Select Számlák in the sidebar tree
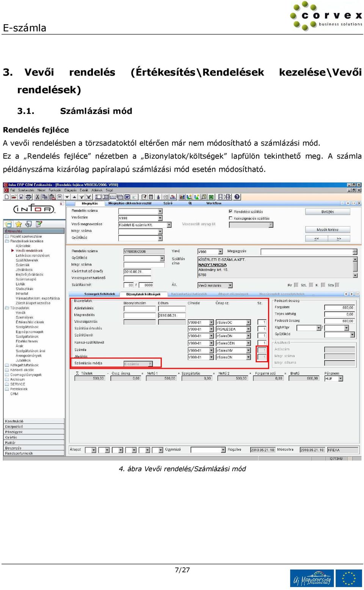 (x=22, y=265)
